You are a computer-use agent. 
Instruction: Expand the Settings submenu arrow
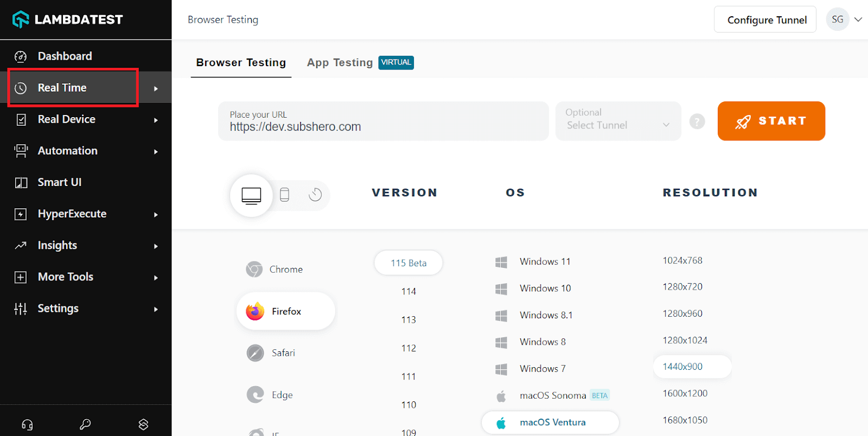(x=156, y=309)
